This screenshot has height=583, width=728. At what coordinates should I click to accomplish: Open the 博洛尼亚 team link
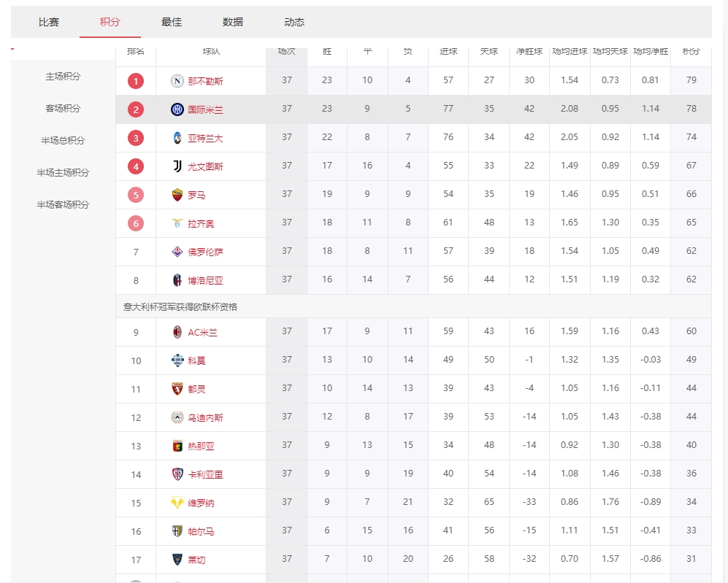(205, 280)
